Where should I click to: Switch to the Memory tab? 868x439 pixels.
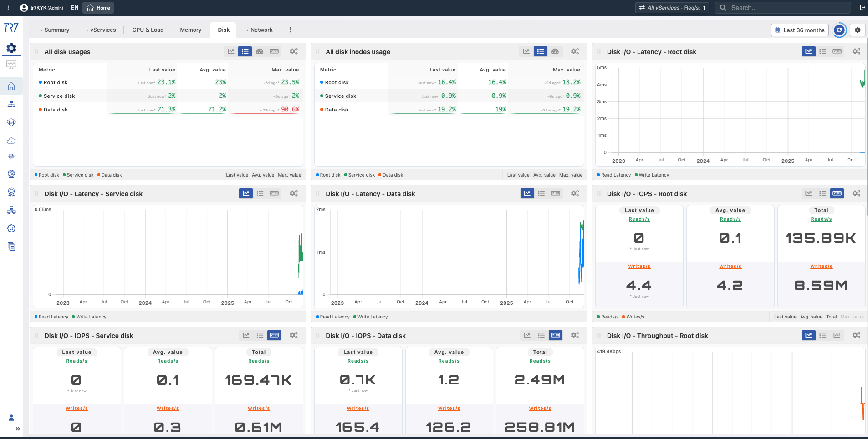click(190, 30)
